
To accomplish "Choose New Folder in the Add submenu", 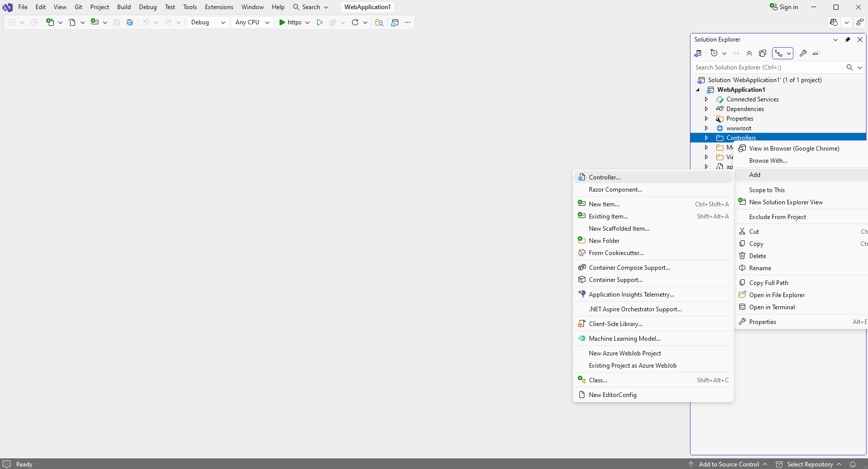I will [604, 241].
